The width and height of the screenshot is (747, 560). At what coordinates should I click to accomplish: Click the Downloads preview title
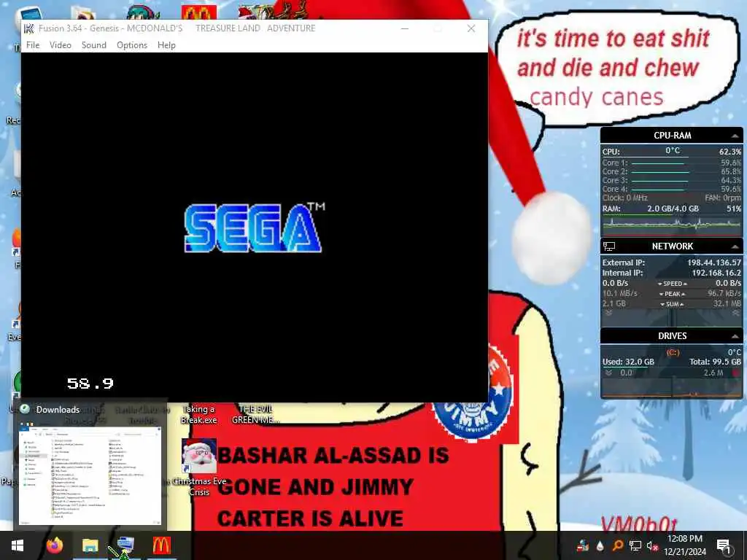pos(58,410)
